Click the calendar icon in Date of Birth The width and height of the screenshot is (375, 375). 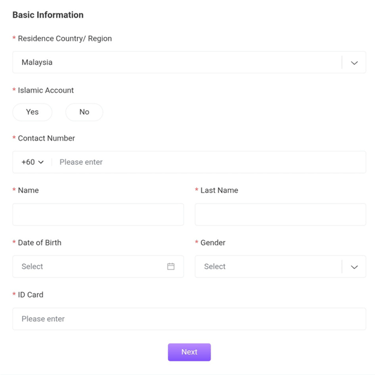tap(171, 266)
